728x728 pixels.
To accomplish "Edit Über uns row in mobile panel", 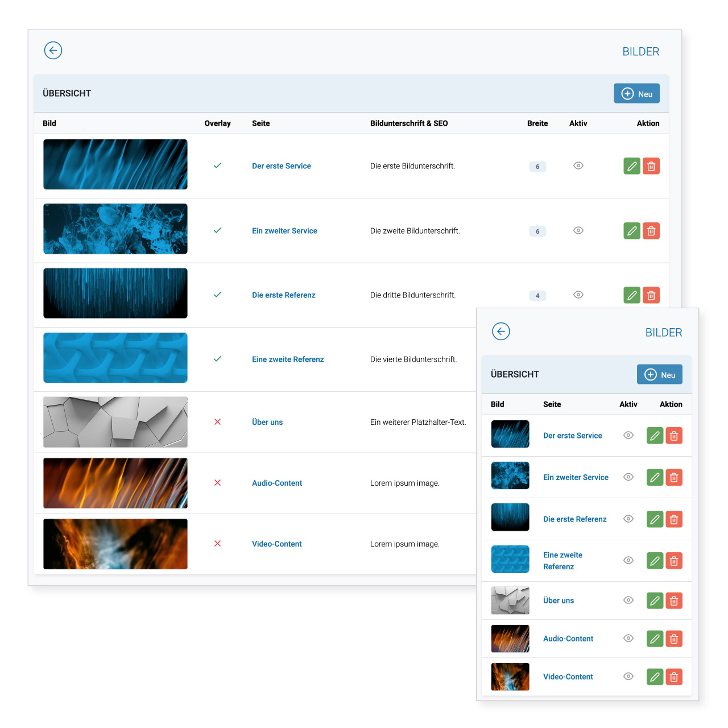I will [x=655, y=601].
